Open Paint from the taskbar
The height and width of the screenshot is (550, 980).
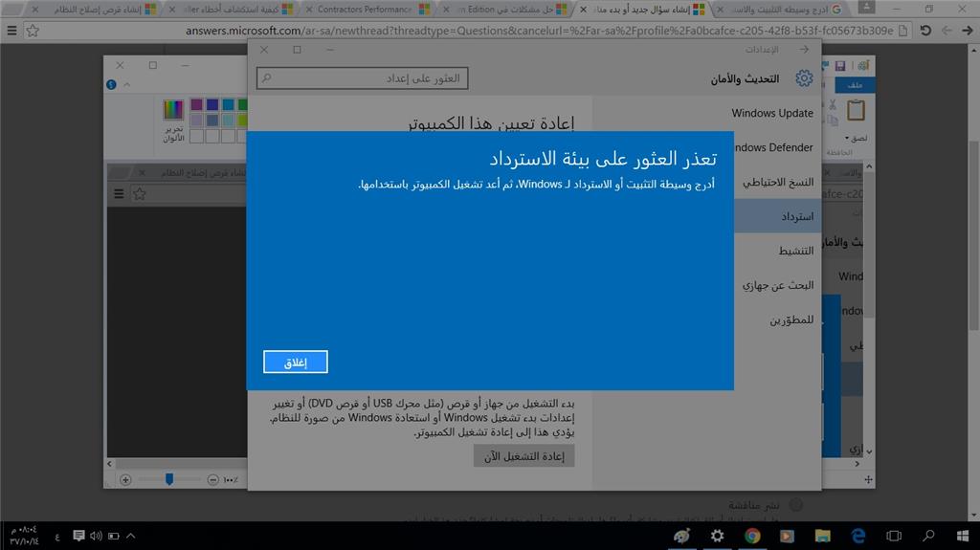[681, 536]
